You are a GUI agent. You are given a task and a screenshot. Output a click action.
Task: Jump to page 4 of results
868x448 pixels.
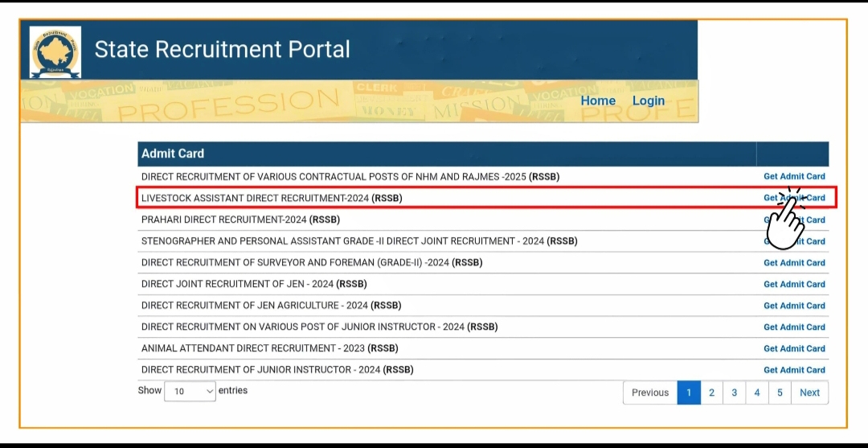click(x=757, y=393)
